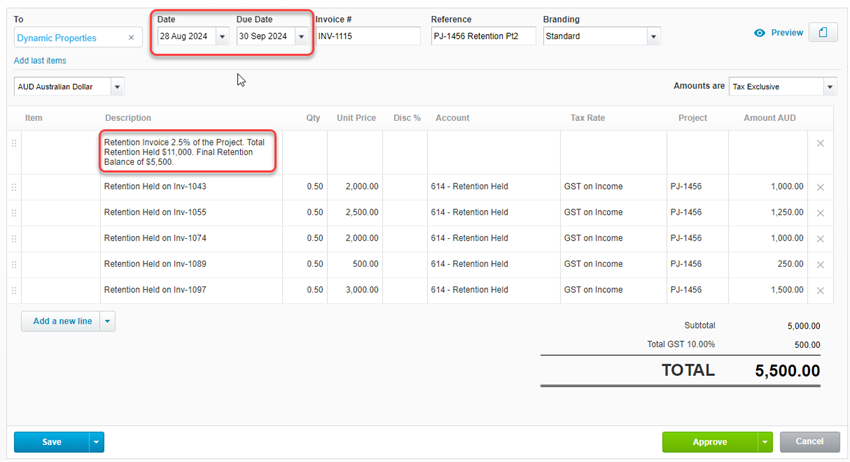Delete the Inv-1043 line with its x
The width and height of the screenshot is (850, 462).
pyautogui.click(x=820, y=187)
